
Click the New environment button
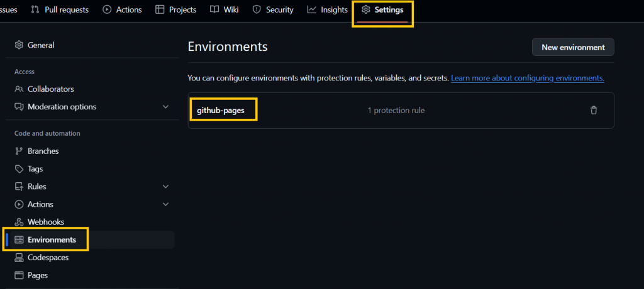pos(573,47)
